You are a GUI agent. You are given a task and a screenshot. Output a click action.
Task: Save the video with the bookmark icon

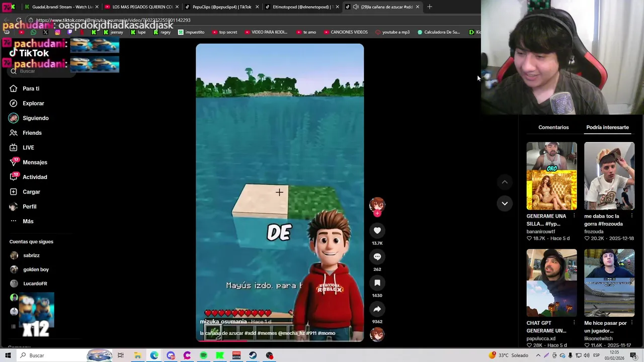pyautogui.click(x=377, y=283)
